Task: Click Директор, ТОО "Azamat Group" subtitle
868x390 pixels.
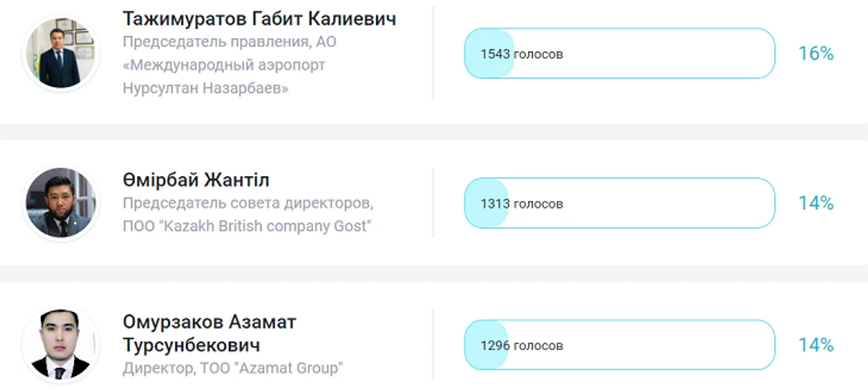Action: [233, 368]
